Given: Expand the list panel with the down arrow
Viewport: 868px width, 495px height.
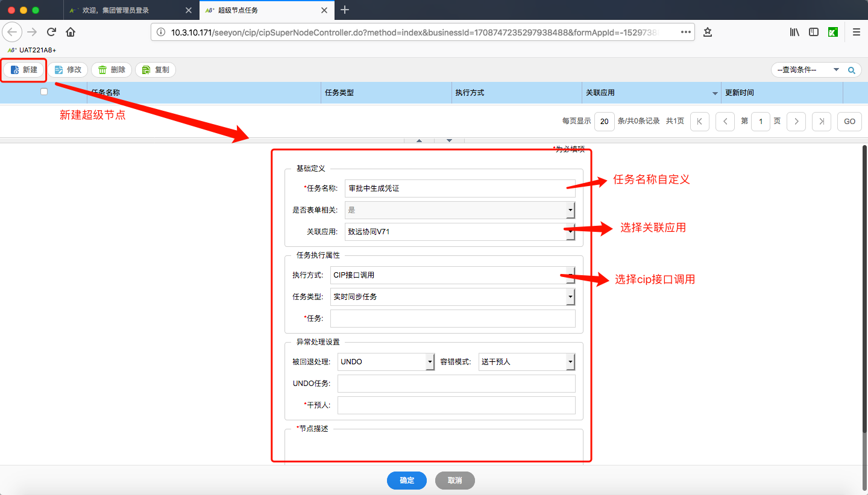Looking at the screenshot, I should [449, 140].
